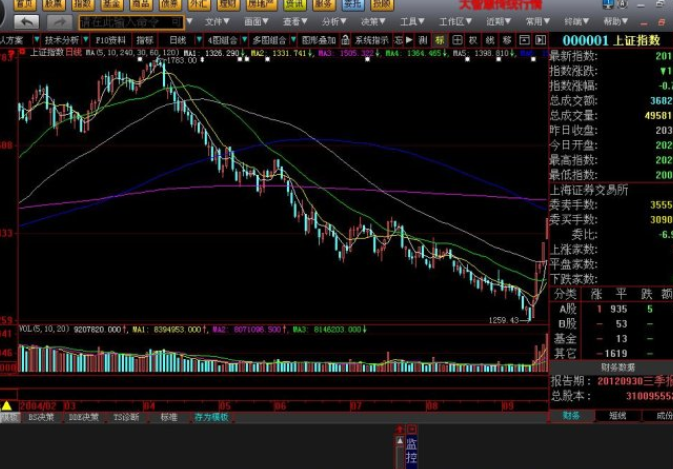Click the 忘 toolbar icon

(x=398, y=40)
